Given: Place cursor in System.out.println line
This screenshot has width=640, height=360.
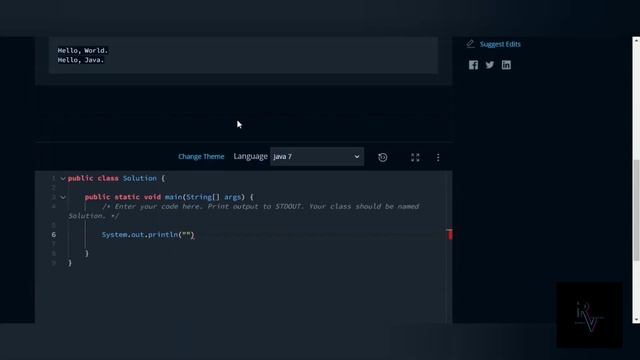Looking at the screenshot, I should point(148,235).
